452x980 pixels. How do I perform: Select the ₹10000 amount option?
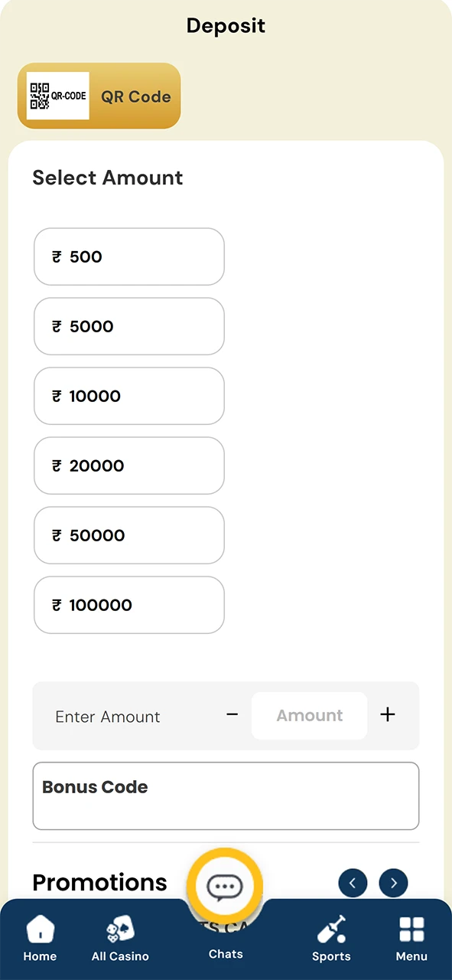(x=128, y=396)
